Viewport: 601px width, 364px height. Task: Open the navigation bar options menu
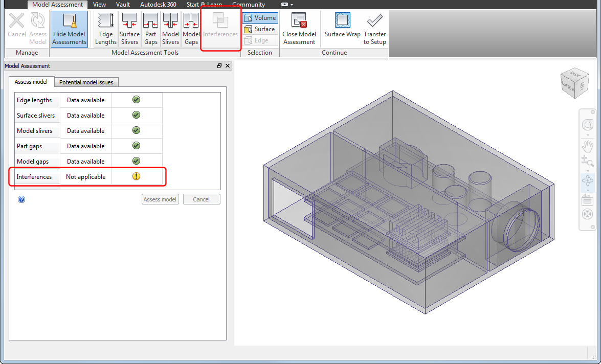593,227
